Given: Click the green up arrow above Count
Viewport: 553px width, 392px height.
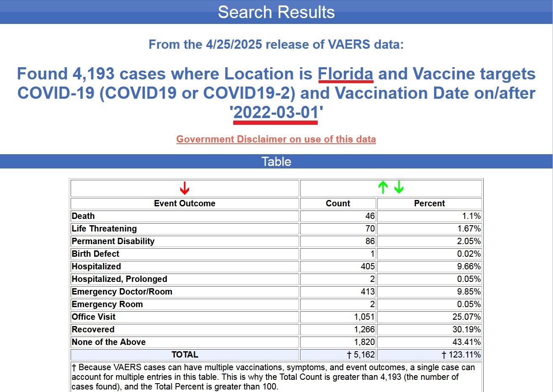Looking at the screenshot, I should (382, 187).
